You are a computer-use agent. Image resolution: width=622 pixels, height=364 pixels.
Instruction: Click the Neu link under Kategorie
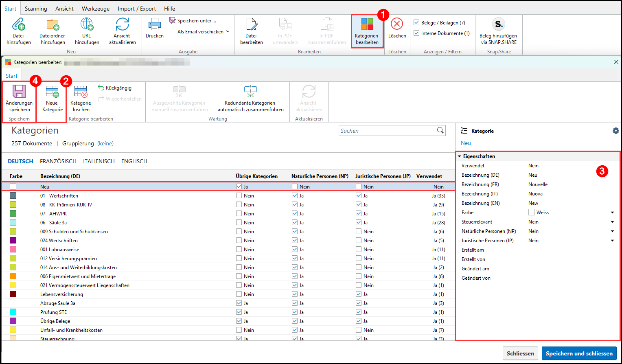(x=466, y=143)
